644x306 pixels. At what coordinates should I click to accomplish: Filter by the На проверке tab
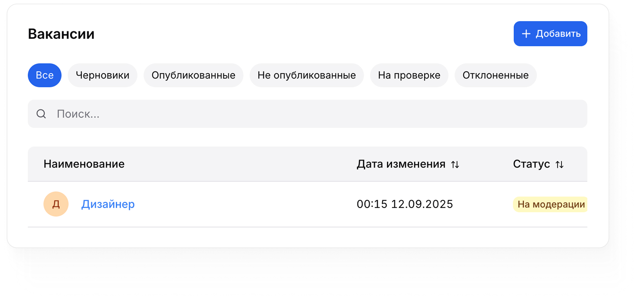(409, 75)
